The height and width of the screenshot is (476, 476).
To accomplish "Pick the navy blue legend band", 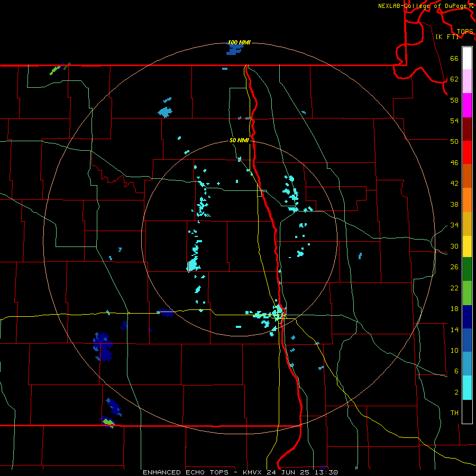I will [x=467, y=317].
